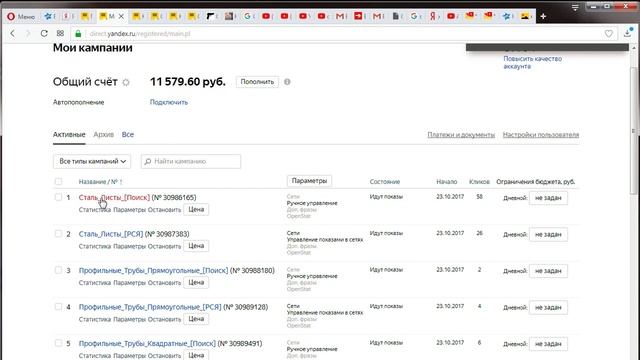Switch to the Yandex Я tab
Screen dimensions: 640x360
coord(434,16)
